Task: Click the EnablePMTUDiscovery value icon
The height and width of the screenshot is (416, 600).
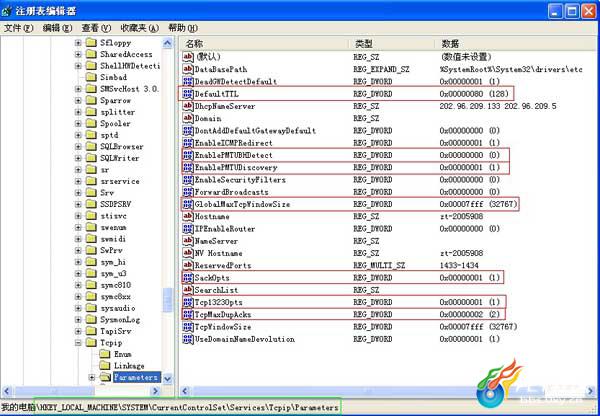Action: coord(188,167)
